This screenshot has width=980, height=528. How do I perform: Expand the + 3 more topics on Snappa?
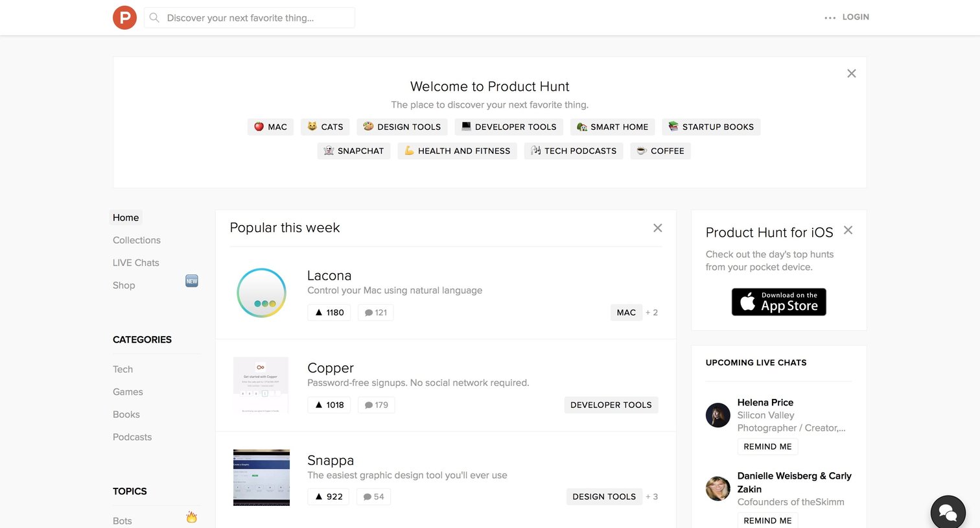click(651, 497)
